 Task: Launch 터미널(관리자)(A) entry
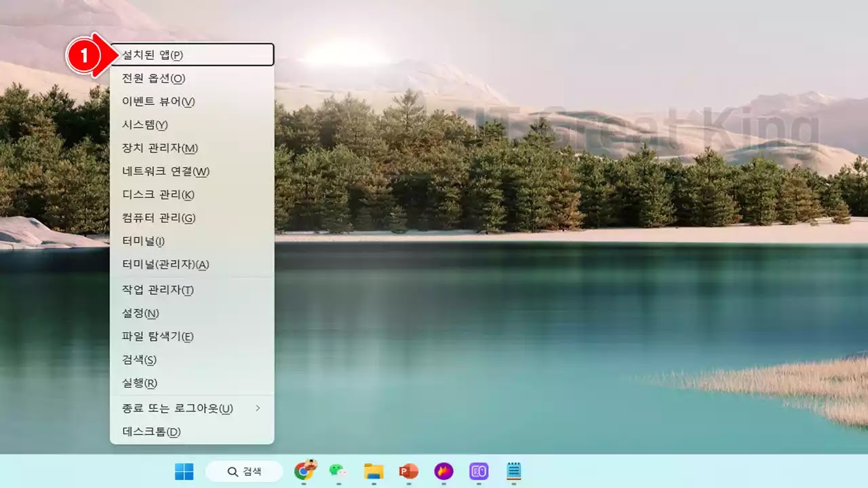(x=192, y=264)
